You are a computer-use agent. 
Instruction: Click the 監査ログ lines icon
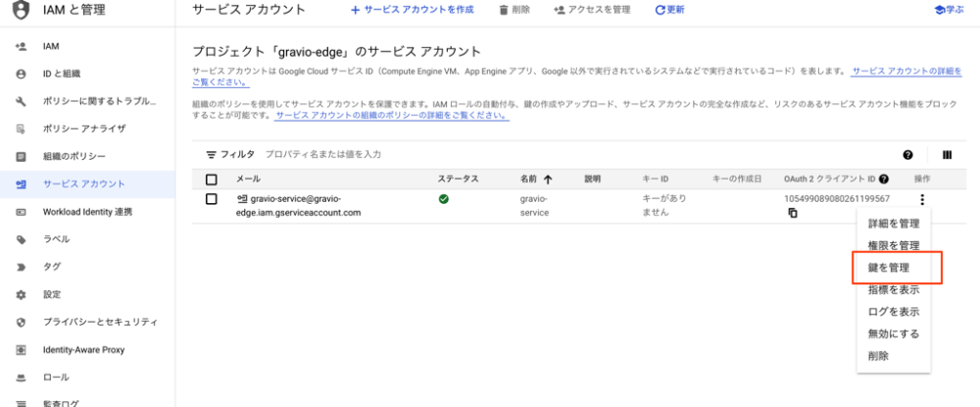click(21, 404)
